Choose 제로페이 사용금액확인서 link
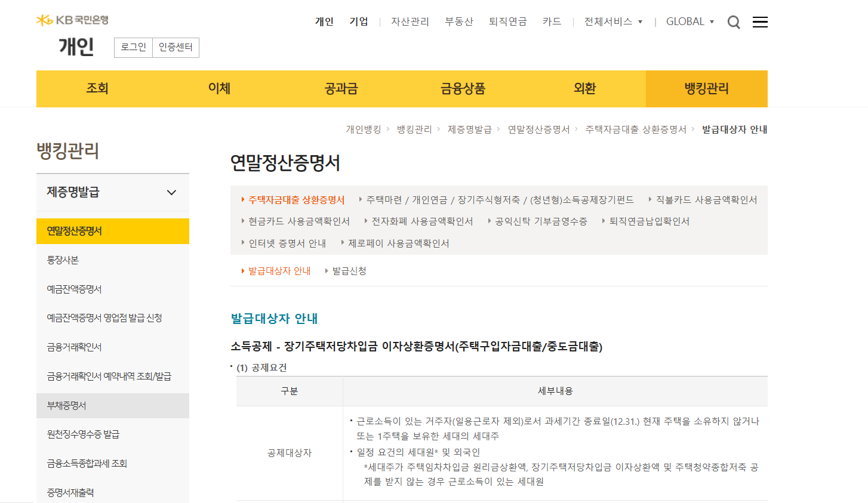868x503 pixels. click(x=398, y=243)
